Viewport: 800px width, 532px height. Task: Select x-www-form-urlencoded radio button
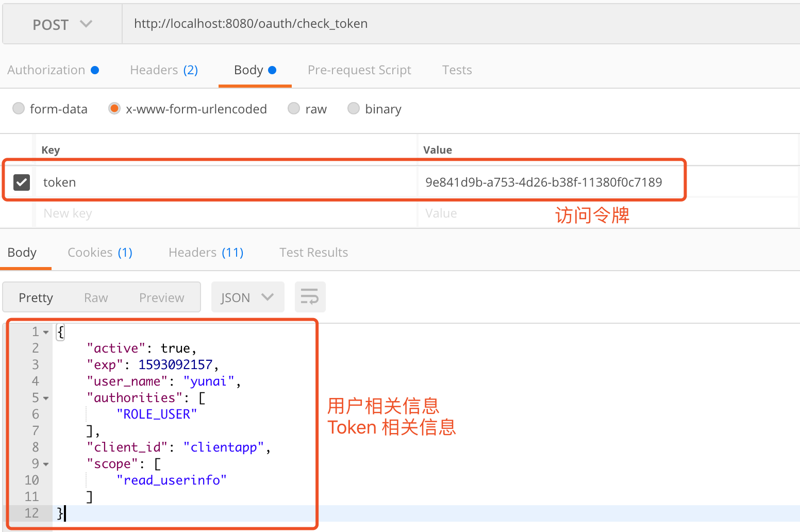click(x=114, y=109)
